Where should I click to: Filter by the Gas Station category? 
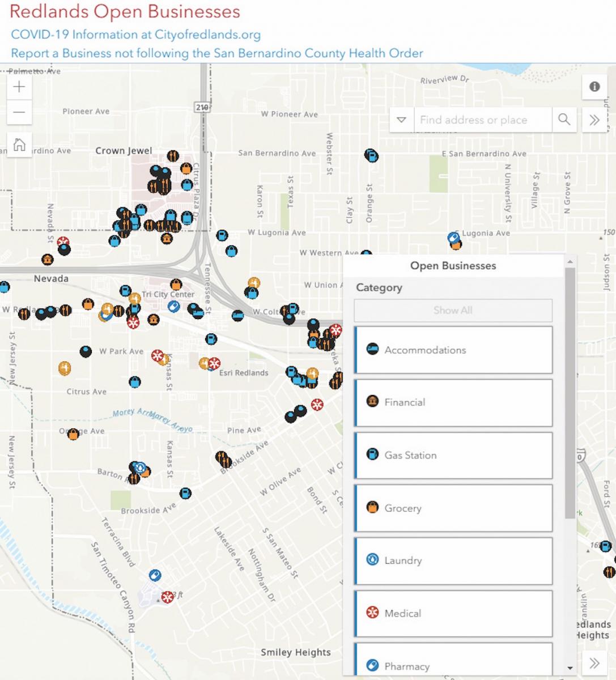coord(453,455)
